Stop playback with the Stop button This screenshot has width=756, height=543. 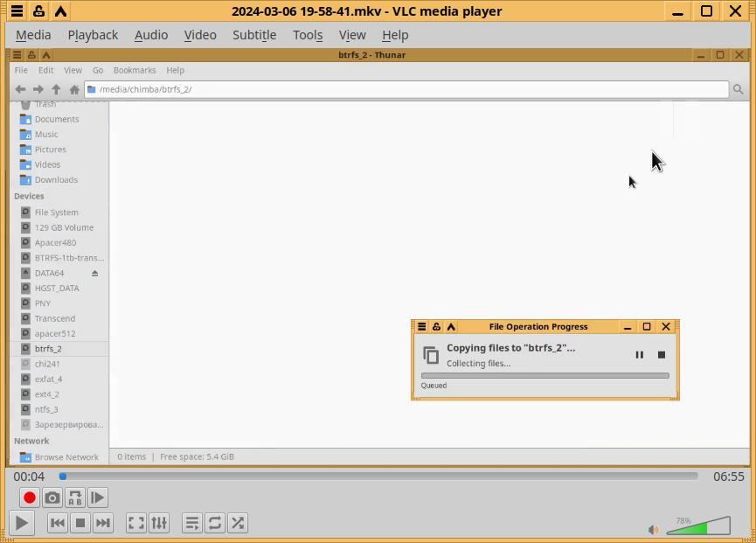pos(80,523)
